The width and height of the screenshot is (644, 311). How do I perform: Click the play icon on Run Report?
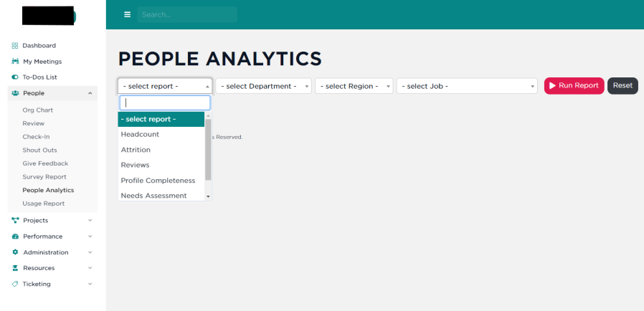[x=552, y=85]
